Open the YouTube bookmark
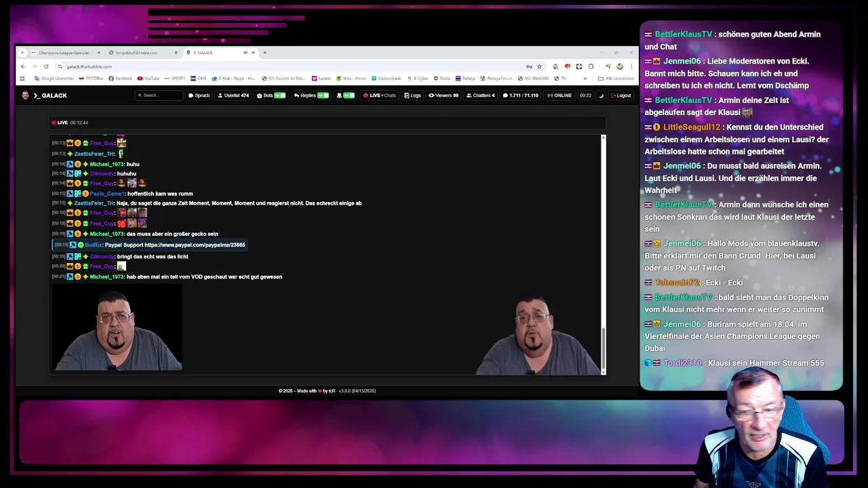This screenshot has width=868, height=488. (149, 79)
